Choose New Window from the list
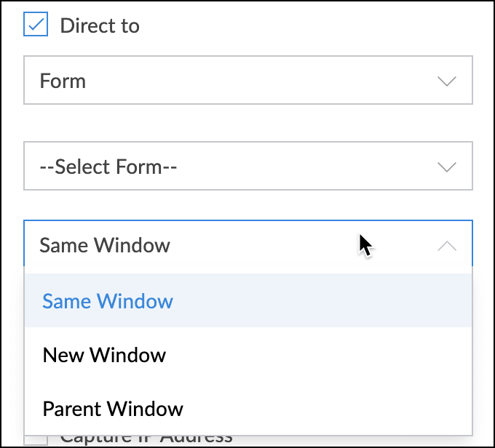The image size is (495, 448). click(x=104, y=355)
